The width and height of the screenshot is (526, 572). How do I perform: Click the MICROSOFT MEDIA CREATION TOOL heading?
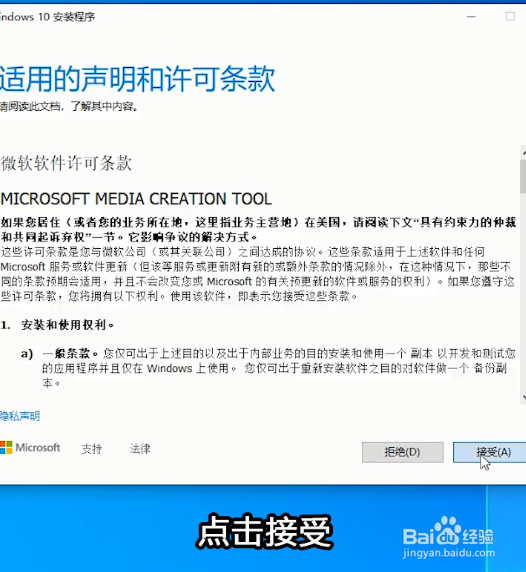coord(136,199)
